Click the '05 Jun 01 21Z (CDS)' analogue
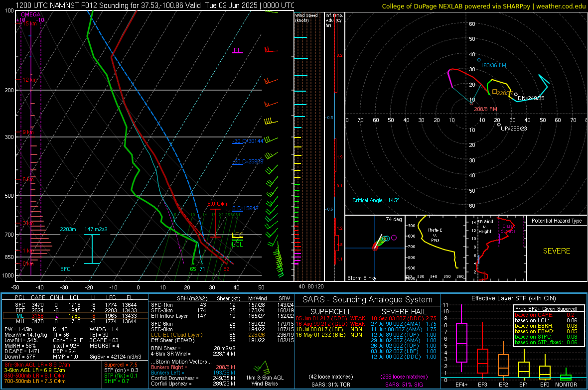Image resolution: width=588 pixels, height=390 pixels. pos(330,318)
